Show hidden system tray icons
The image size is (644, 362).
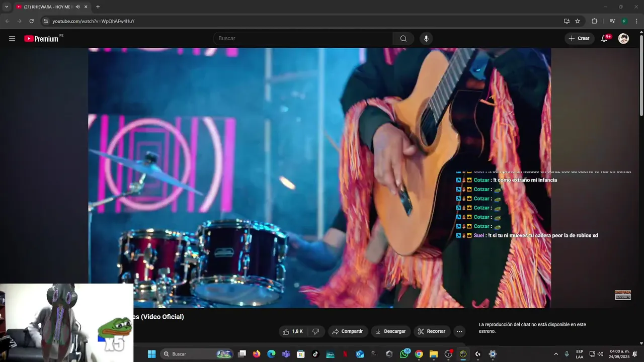tap(556, 354)
